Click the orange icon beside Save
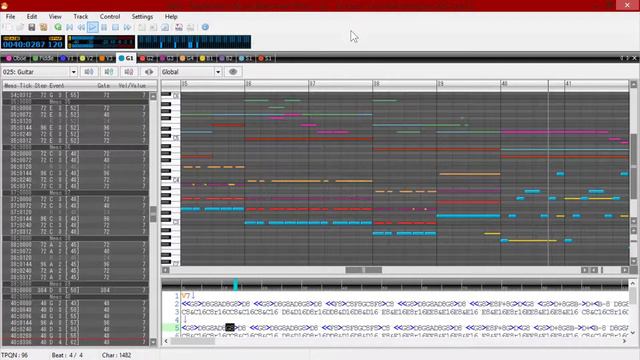The width and height of the screenshot is (640, 360). pos(43,27)
